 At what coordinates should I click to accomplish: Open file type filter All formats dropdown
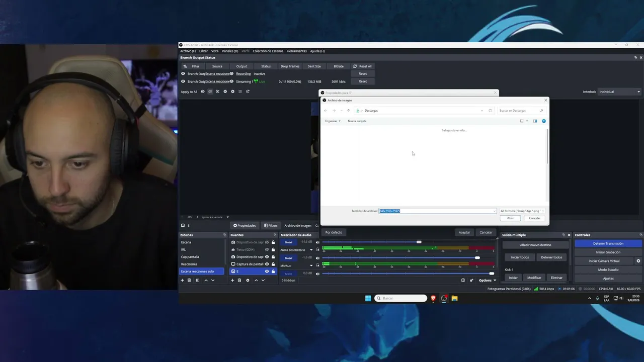(x=522, y=211)
